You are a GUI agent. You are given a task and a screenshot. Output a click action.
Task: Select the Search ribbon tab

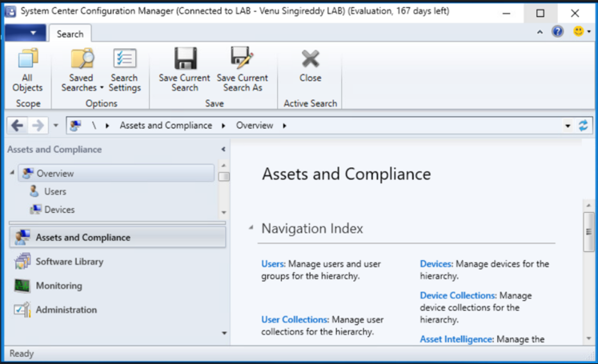tap(70, 34)
